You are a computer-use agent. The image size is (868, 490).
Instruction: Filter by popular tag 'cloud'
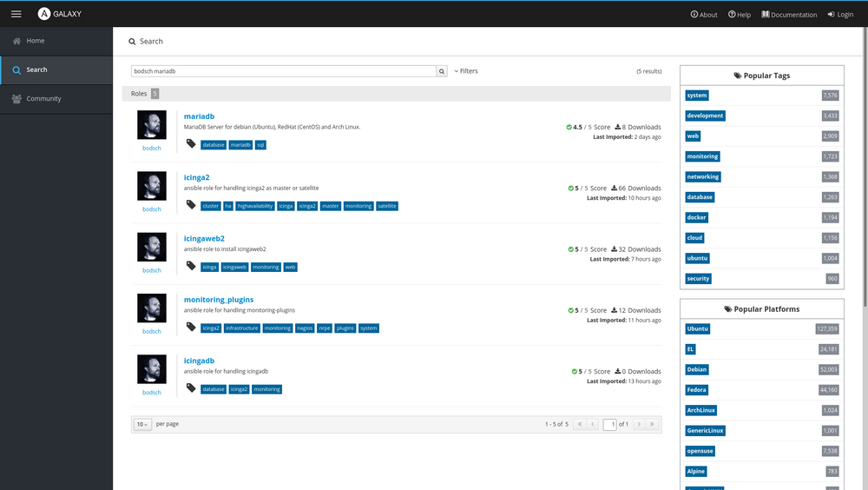click(694, 238)
